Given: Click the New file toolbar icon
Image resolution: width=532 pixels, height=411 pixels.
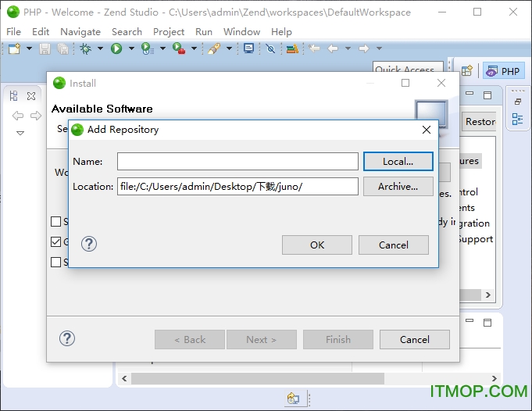Looking at the screenshot, I should click(14, 48).
